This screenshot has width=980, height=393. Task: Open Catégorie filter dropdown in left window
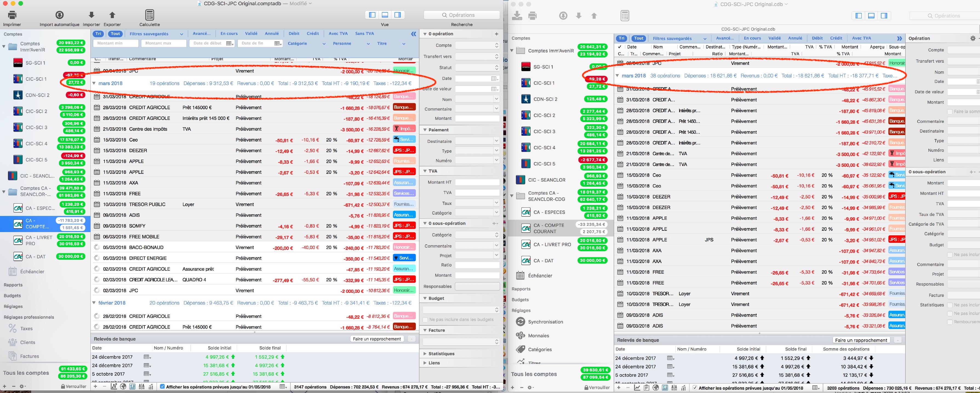307,44
